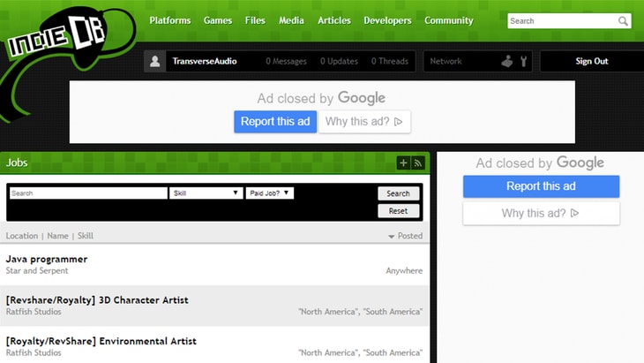Image resolution: width=644 pixels, height=363 pixels.
Task: Open the user avatar icon beside TransverseAudio
Action: pos(155,61)
